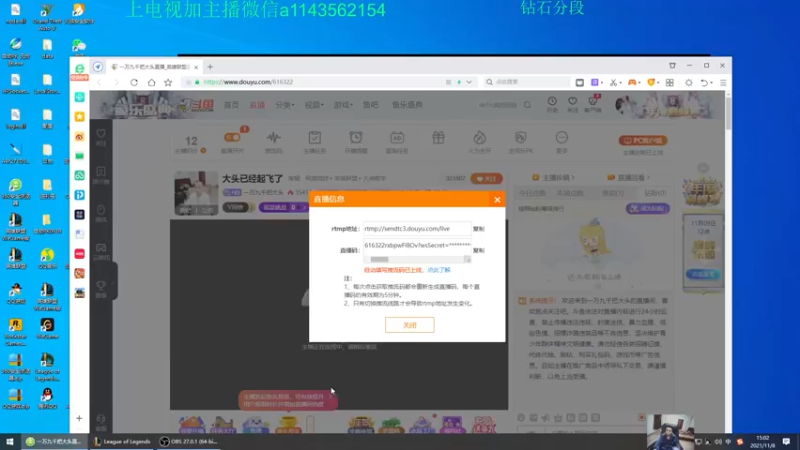The height and width of the screenshot is (450, 800).
Task: Open the apps grid icon in browser toolbar
Action: click(x=670, y=82)
